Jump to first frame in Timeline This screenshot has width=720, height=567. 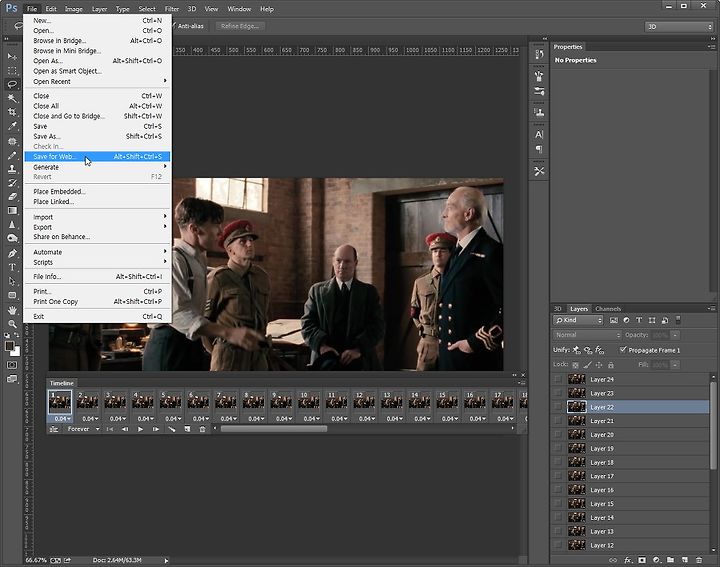point(110,429)
